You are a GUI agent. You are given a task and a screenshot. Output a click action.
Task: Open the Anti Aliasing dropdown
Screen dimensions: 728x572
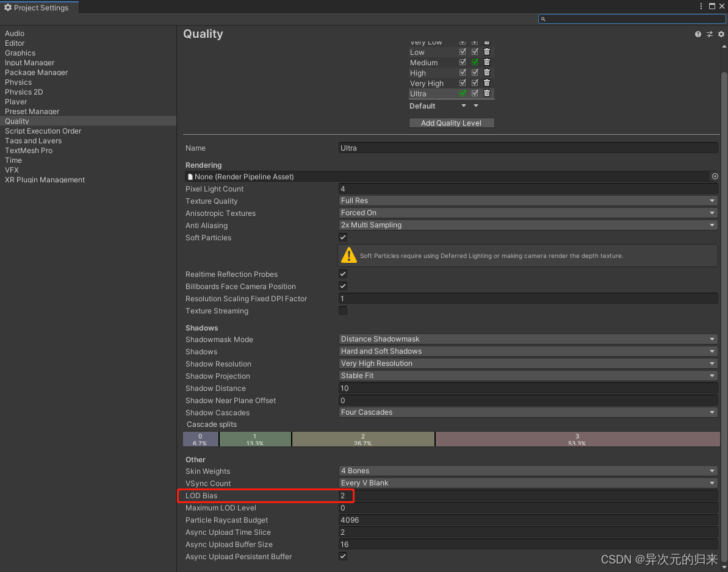pyautogui.click(x=528, y=225)
